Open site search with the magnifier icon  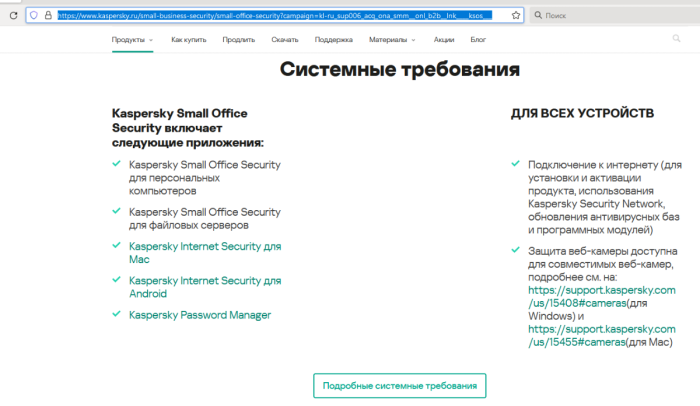677,40
